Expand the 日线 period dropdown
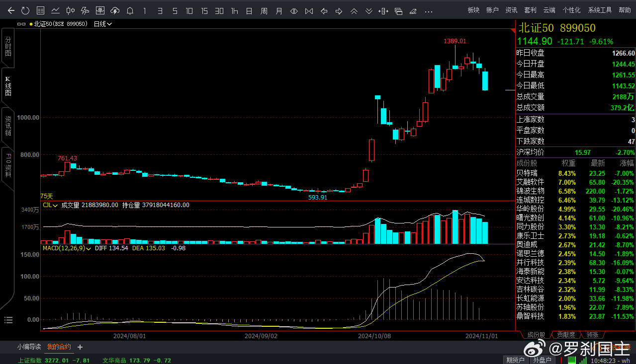This screenshot has height=364, width=636. click(103, 23)
